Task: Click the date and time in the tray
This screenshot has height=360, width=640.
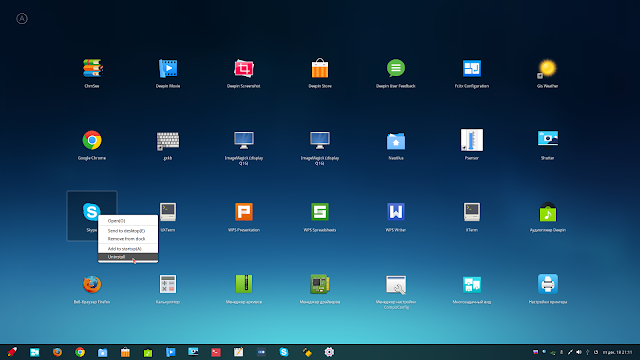Action: tap(618, 352)
